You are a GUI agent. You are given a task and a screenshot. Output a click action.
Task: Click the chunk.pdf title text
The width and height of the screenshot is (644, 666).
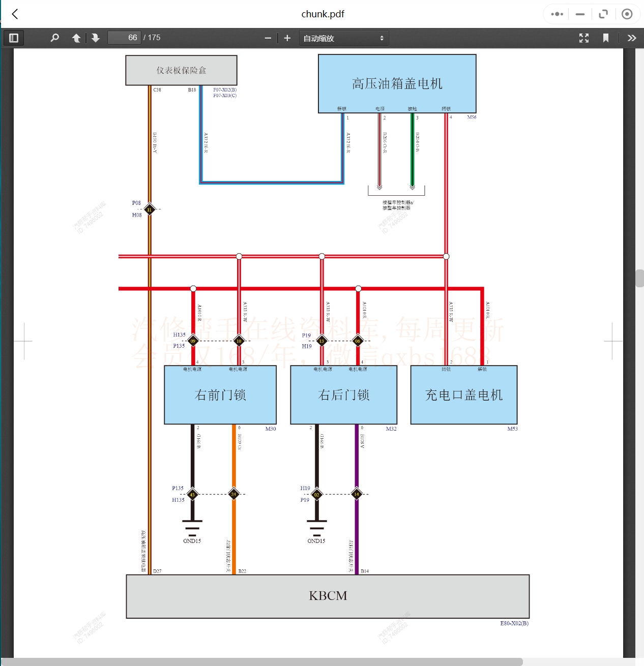pos(323,14)
